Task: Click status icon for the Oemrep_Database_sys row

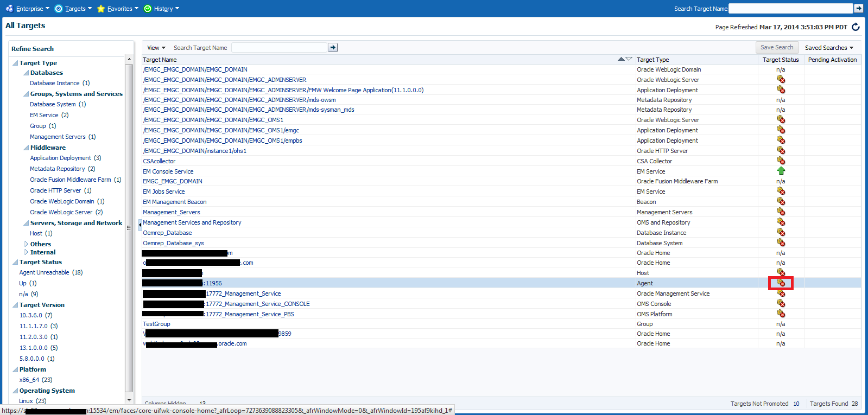Action: coord(781,242)
